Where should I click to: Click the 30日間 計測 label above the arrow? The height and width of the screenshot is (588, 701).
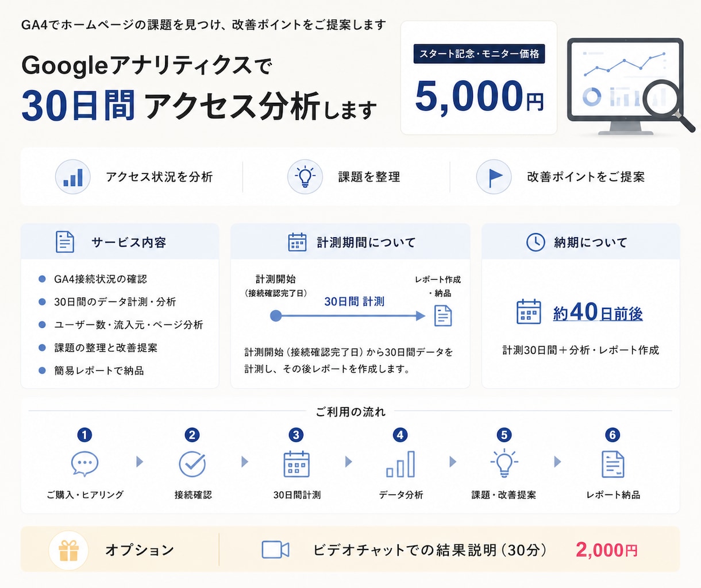(x=354, y=301)
